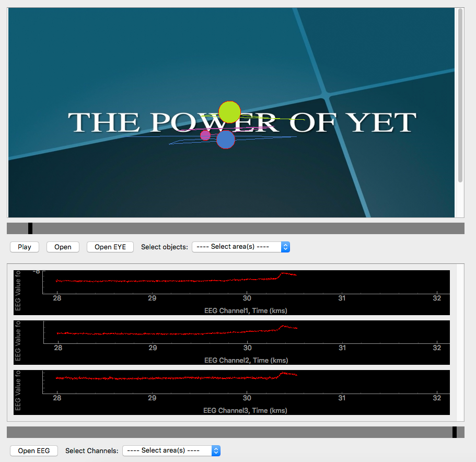Click the Open EYE button
The image size is (476, 462).
[110, 247]
